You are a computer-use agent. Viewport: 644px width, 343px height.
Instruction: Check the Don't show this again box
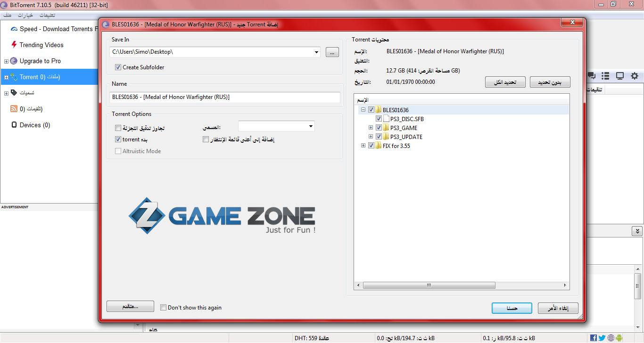pos(164,308)
